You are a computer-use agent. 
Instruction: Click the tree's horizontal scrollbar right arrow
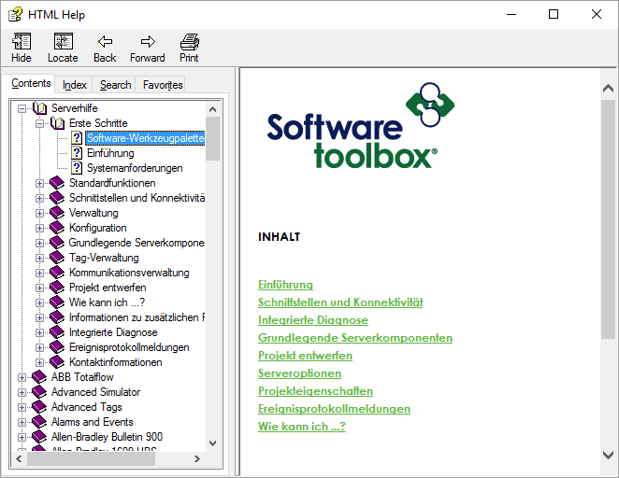[197, 460]
